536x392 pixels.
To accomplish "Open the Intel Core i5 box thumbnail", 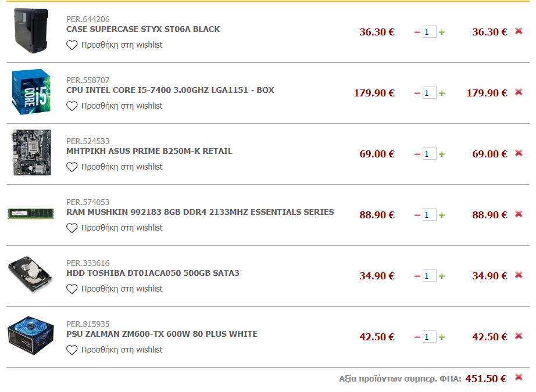I will [31, 92].
